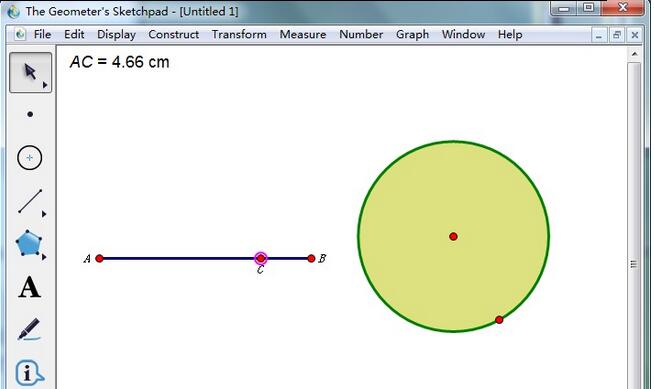Click the AC = 4.66 cm measurement
This screenshot has width=654, height=389.
120,62
